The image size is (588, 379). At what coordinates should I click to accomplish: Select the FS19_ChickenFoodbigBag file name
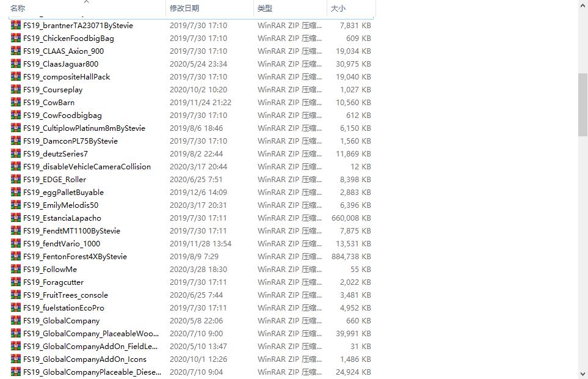click(68, 39)
